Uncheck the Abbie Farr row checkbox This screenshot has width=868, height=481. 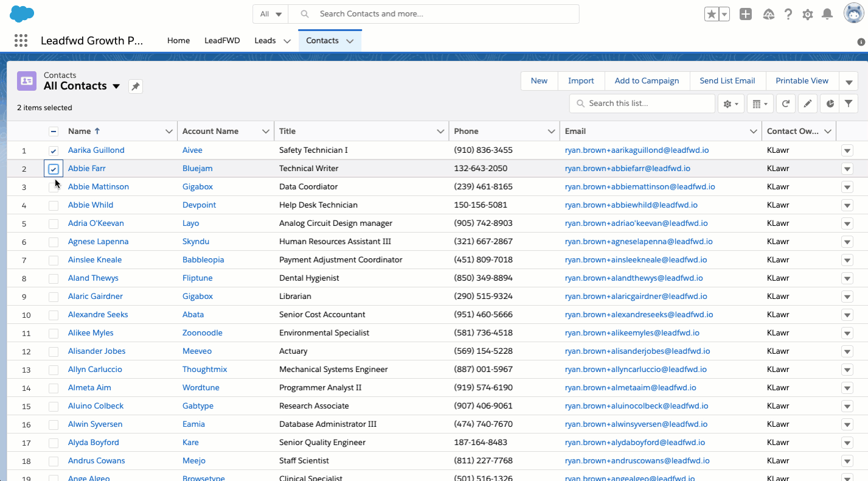[54, 169]
